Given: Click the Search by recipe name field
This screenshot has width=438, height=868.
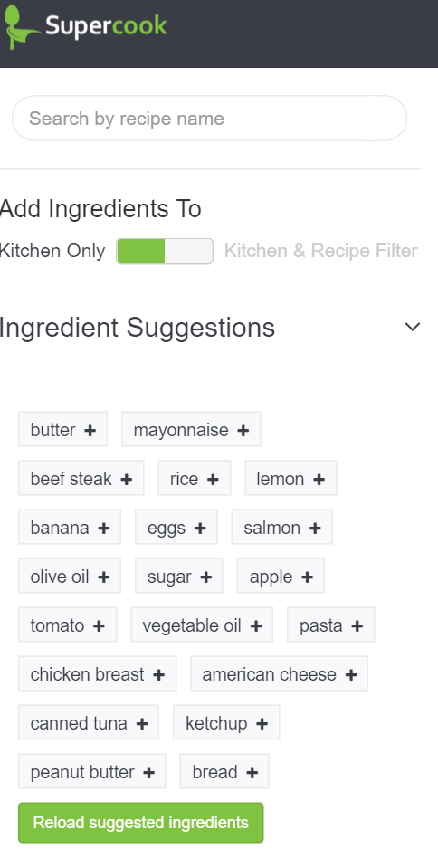Looking at the screenshot, I should [x=209, y=118].
